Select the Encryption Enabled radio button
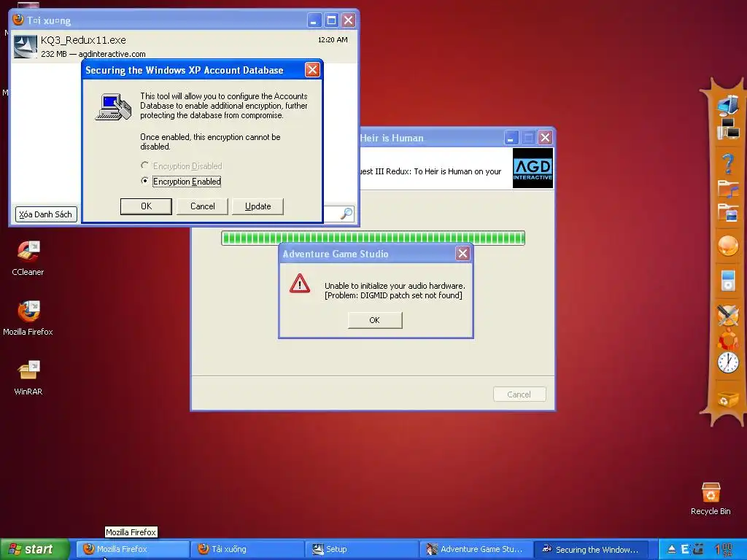This screenshot has height=560, width=747. [144, 181]
